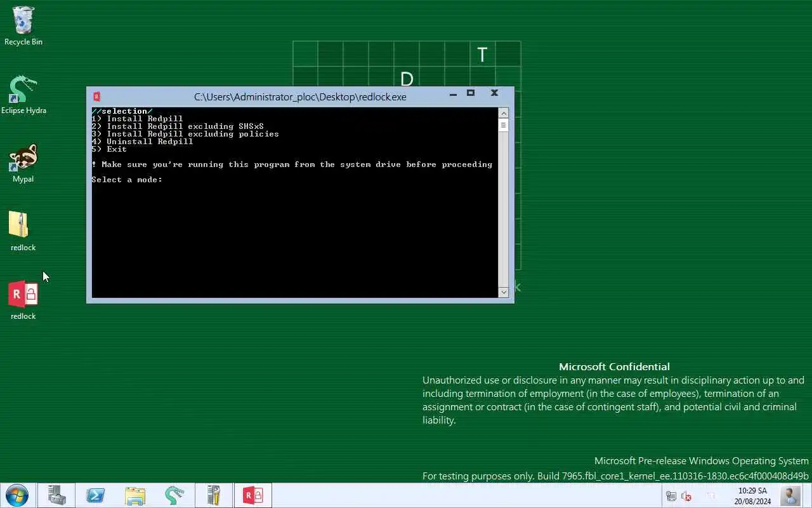Open the Recycle Bin desktop icon

click(23, 26)
